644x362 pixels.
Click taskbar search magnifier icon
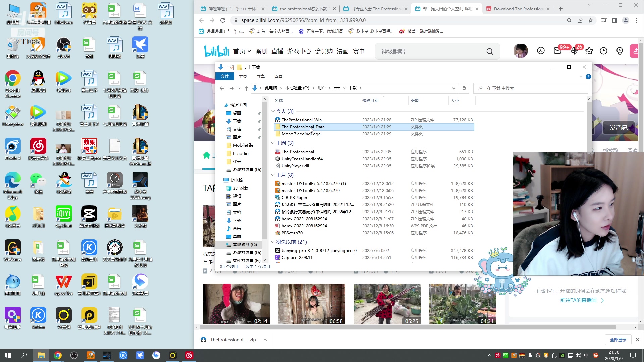(x=24, y=355)
